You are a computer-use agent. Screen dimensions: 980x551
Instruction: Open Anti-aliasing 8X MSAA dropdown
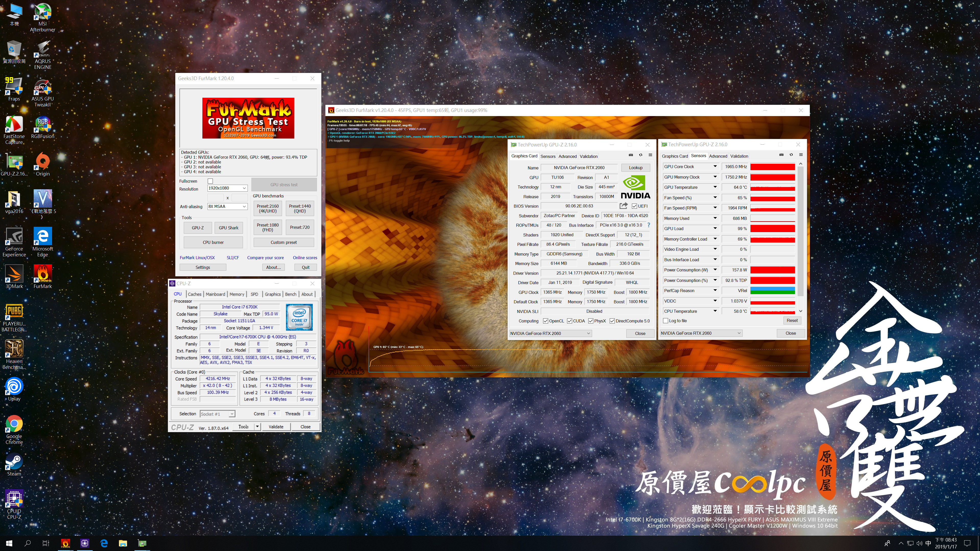(227, 206)
